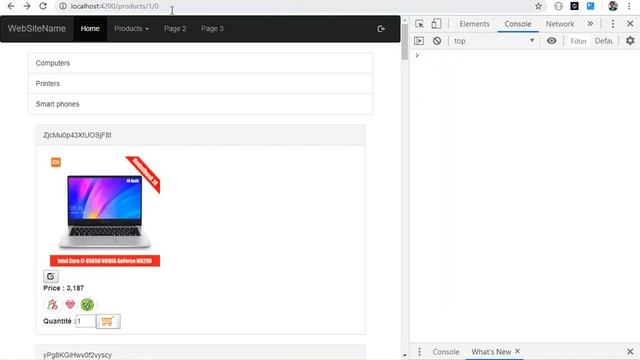Click the page vertical scrollbar thumb

404,42
